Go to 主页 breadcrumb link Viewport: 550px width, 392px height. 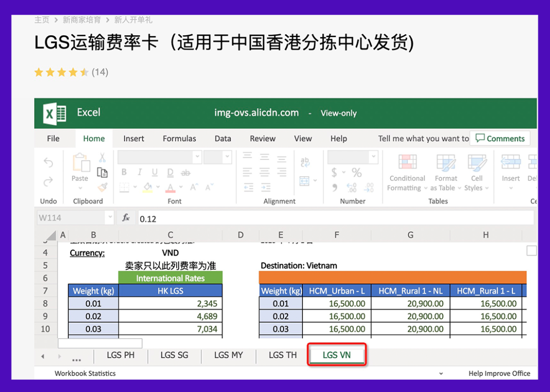pyautogui.click(x=42, y=20)
